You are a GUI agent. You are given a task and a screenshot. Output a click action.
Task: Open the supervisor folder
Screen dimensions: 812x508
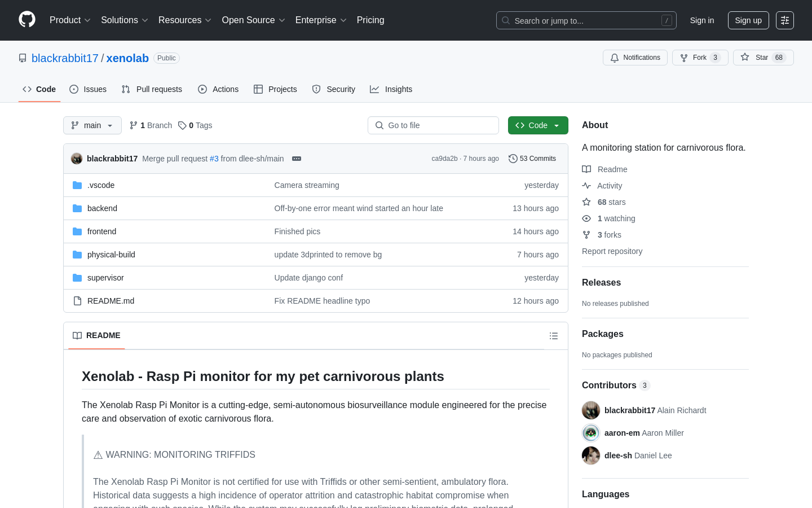click(105, 278)
